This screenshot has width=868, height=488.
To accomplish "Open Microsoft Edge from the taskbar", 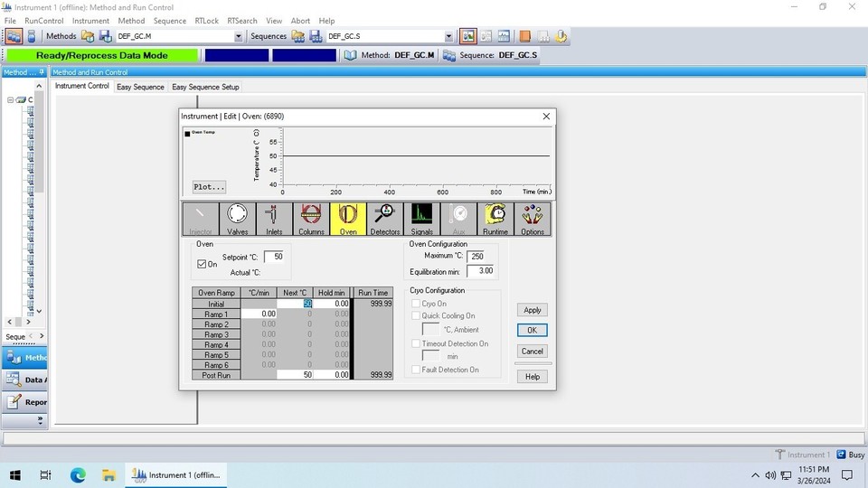I will (x=77, y=474).
